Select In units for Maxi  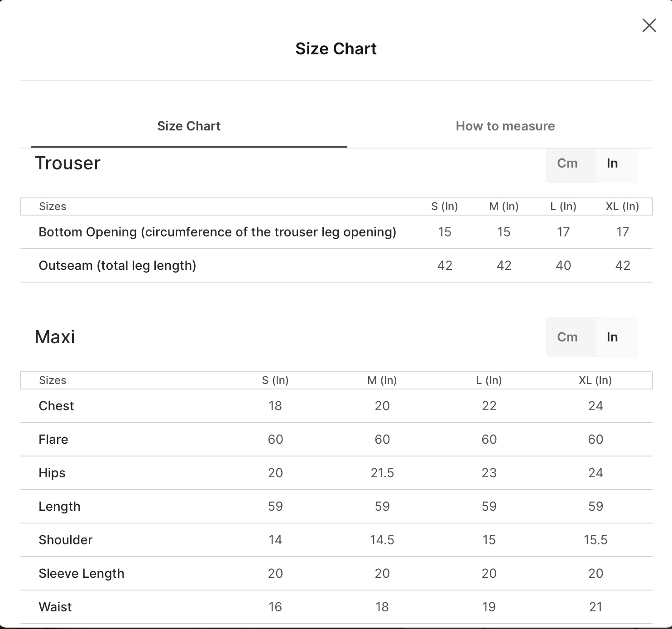click(612, 337)
